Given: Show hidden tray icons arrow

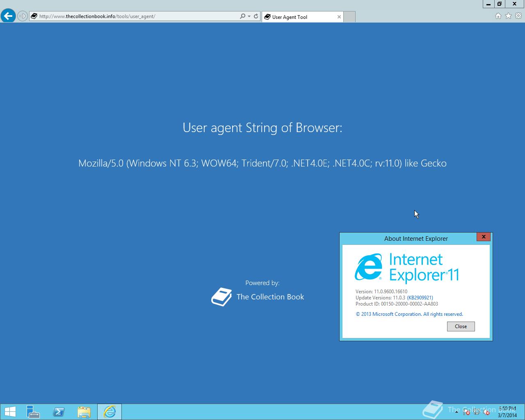Looking at the screenshot, I should [457, 412].
